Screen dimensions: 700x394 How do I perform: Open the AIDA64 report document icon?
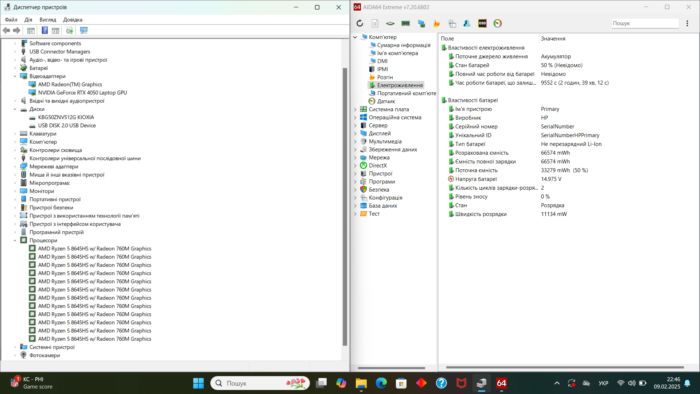375,24
